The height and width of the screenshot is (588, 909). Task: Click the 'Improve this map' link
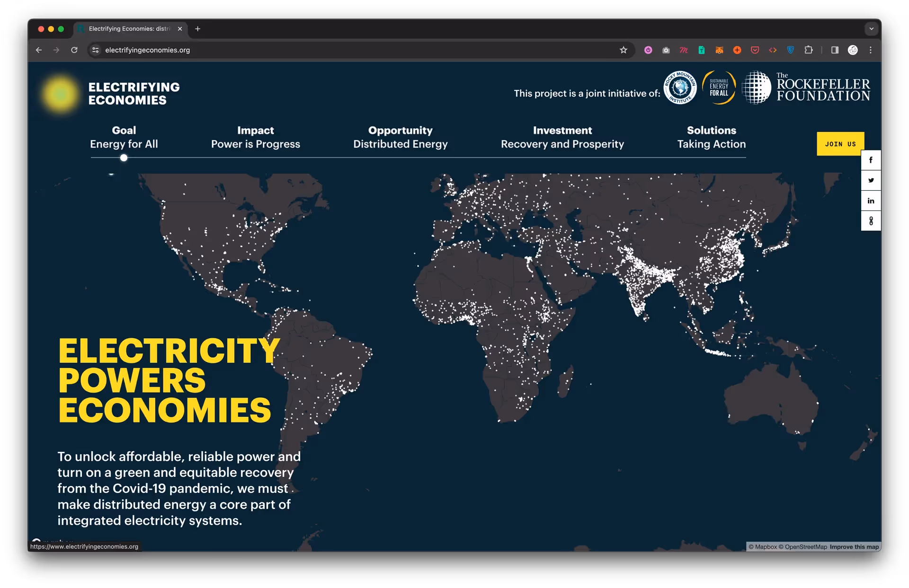854,547
